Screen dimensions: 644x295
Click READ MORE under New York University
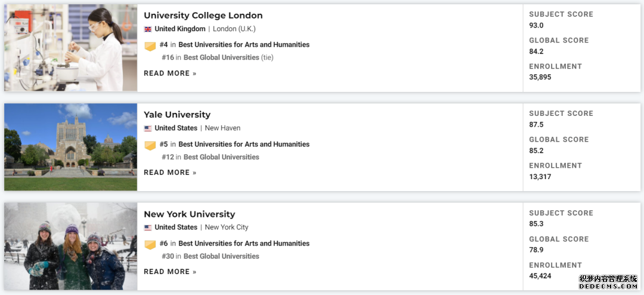pyautogui.click(x=170, y=272)
